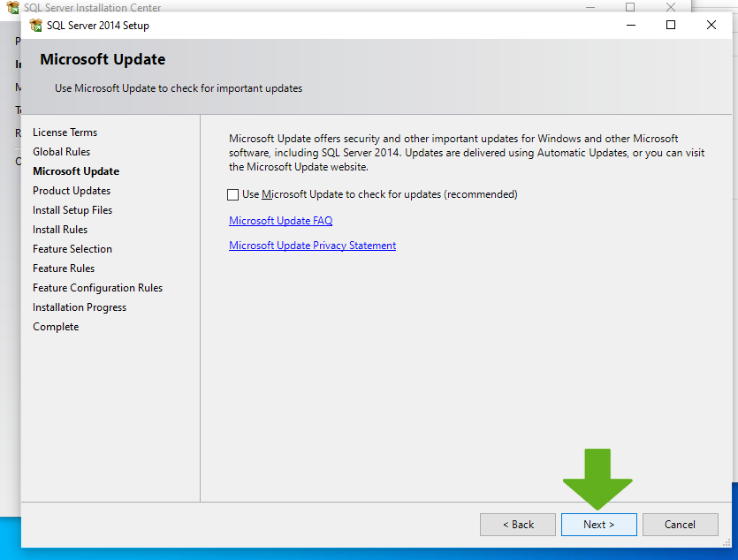Click Installation Progress step in sidebar
The width and height of the screenshot is (738, 560).
[x=80, y=307]
